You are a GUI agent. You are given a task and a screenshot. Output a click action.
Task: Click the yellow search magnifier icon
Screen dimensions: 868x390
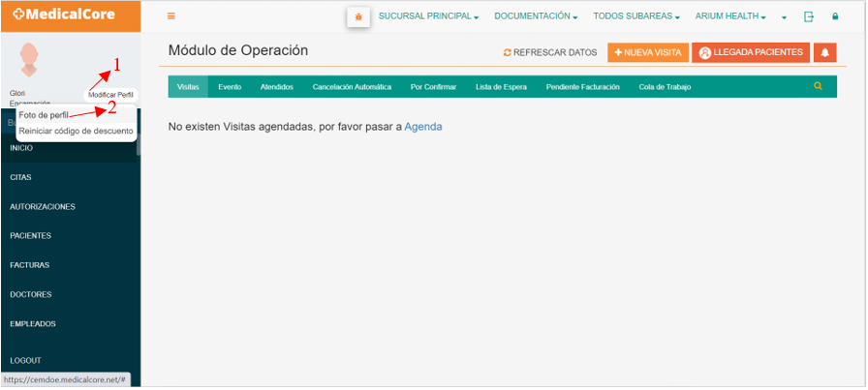pos(819,86)
